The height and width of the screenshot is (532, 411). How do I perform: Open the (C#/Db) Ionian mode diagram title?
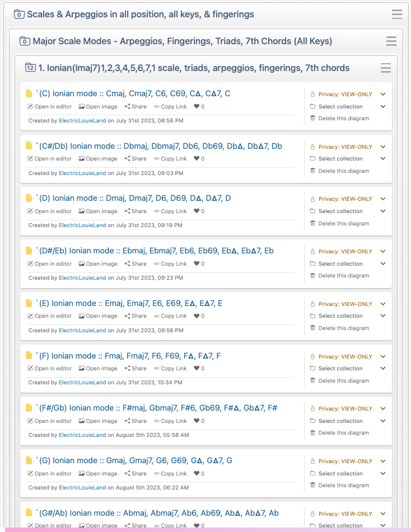click(159, 146)
